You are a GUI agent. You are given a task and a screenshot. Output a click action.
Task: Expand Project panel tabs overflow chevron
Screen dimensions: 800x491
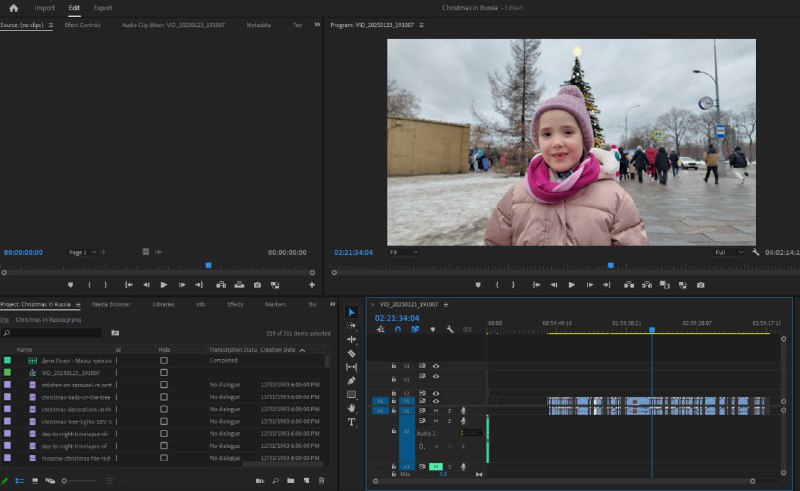coord(333,304)
